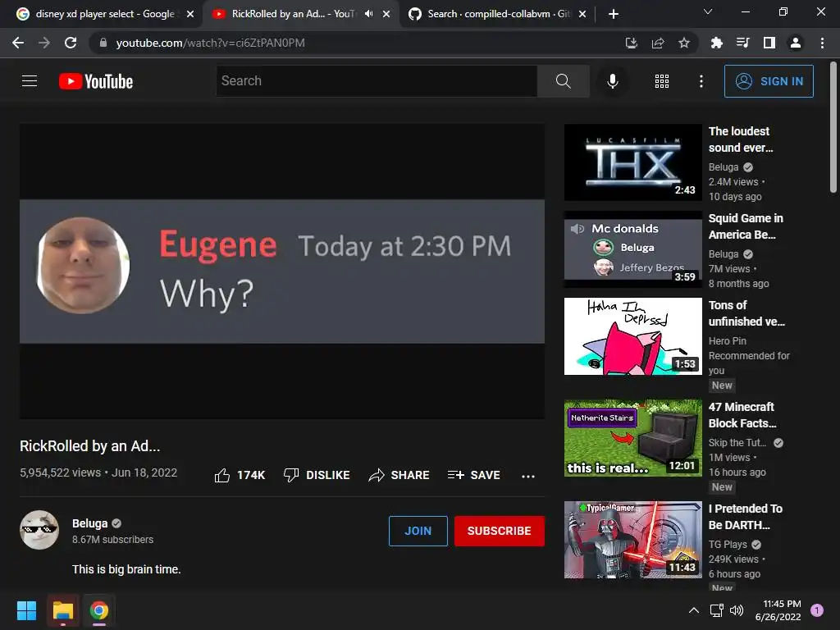Switch to Chrome on the taskbar
Image resolution: width=840 pixels, height=630 pixels.
(x=99, y=610)
